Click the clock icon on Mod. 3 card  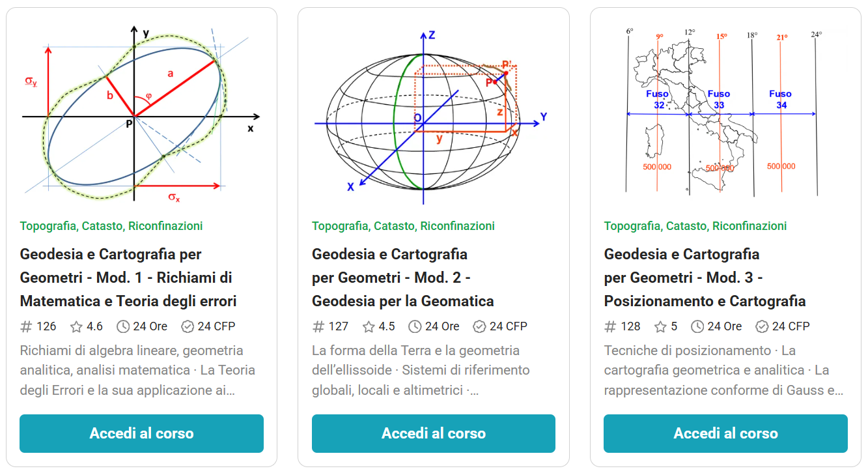pos(697,326)
